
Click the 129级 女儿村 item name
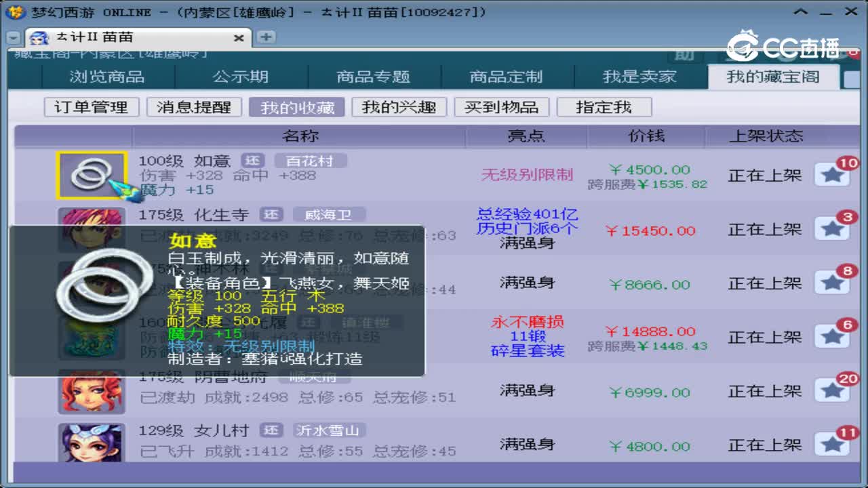(x=193, y=431)
